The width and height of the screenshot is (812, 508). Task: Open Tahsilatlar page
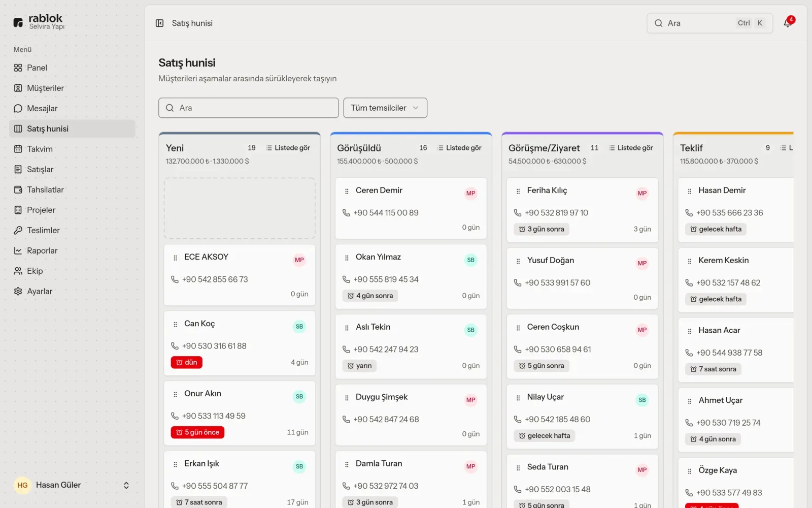[x=72, y=189]
